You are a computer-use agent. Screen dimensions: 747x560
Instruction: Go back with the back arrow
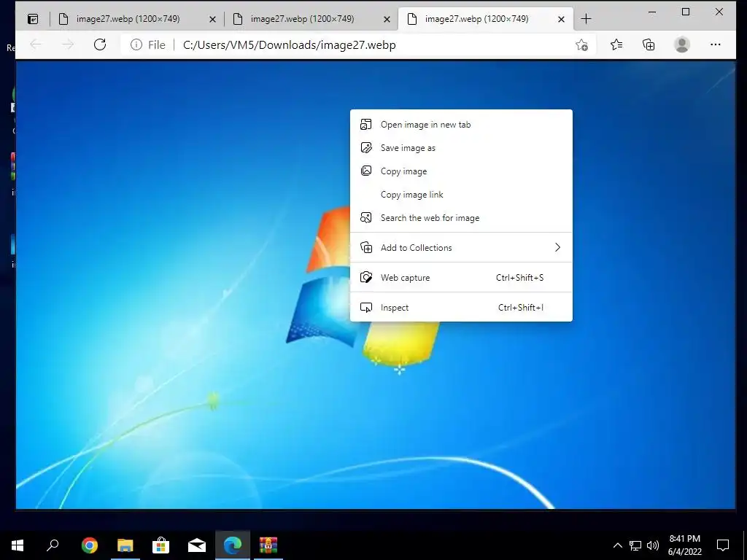(x=36, y=44)
